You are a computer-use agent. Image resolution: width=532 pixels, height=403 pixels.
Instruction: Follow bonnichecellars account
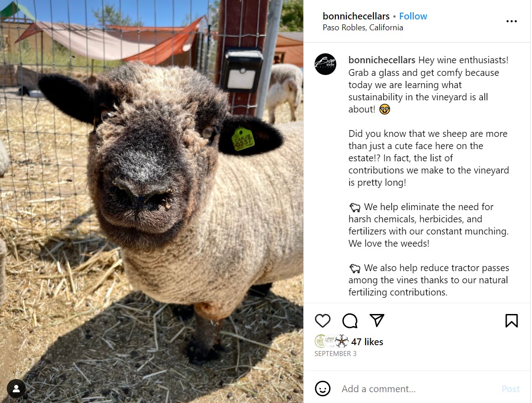pos(413,16)
